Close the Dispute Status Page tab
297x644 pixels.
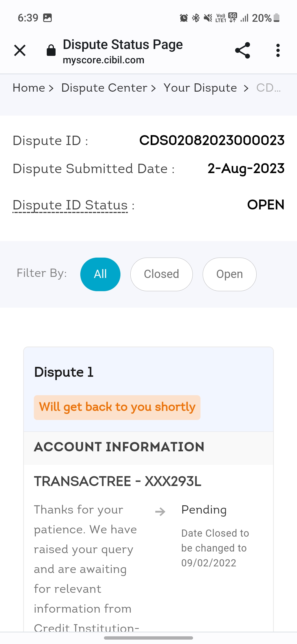(x=20, y=51)
